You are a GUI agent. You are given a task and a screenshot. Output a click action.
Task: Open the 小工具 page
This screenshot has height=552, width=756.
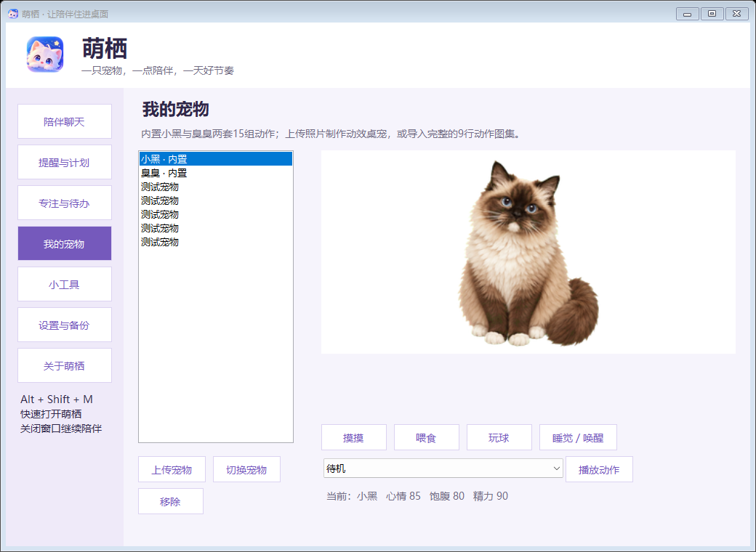click(x=65, y=284)
